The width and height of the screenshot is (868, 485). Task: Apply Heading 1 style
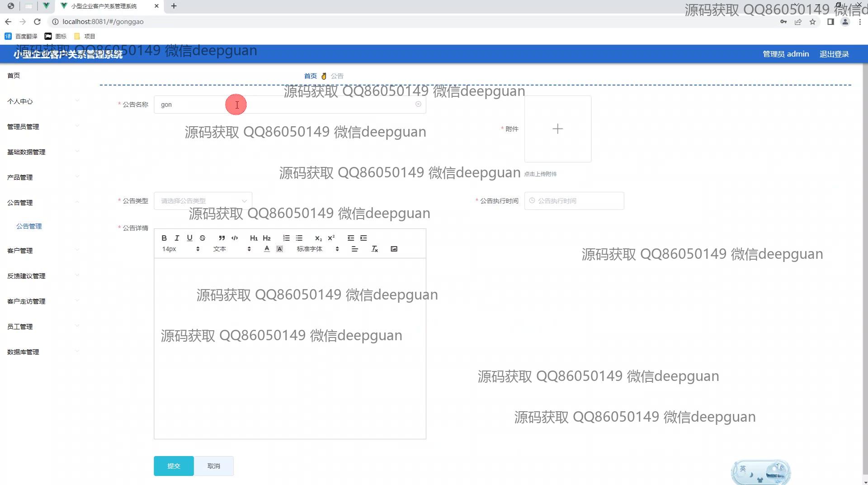254,238
